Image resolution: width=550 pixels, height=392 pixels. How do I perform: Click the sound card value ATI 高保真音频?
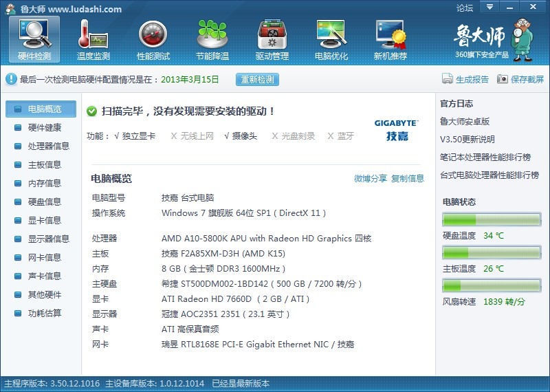[190, 329]
